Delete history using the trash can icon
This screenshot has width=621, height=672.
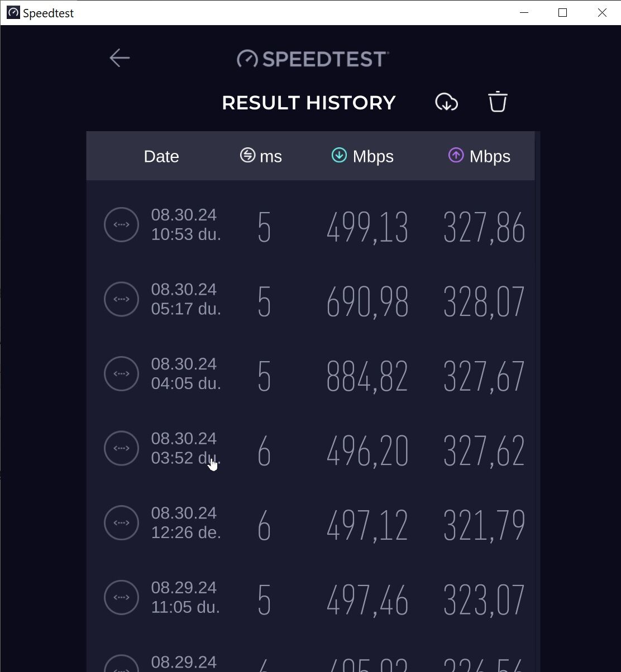498,102
